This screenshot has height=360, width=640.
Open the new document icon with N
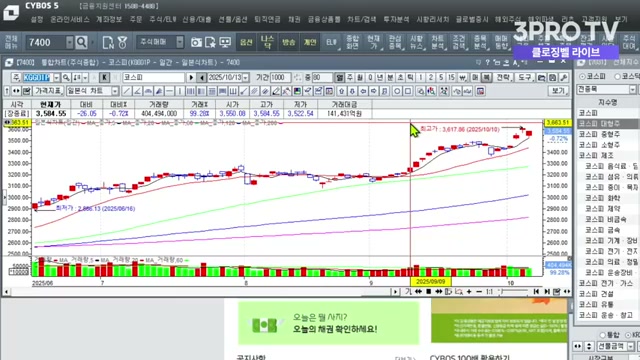click(x=108, y=42)
